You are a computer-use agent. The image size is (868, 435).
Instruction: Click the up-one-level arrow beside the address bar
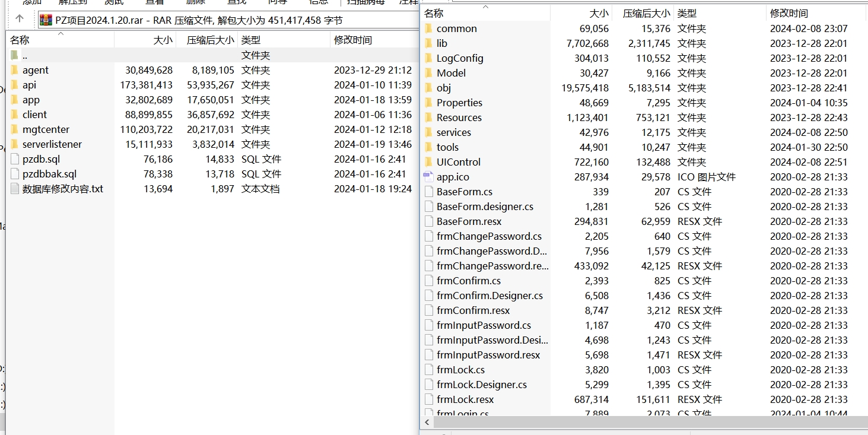[20, 19]
